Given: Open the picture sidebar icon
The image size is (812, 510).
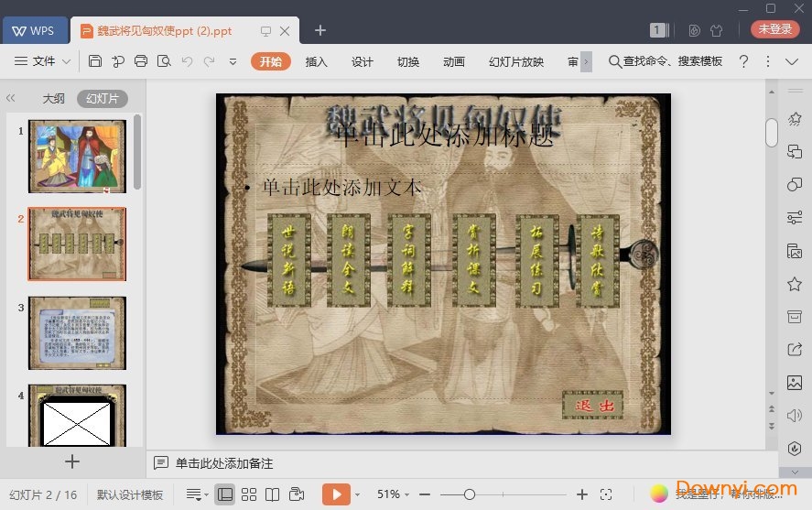Looking at the screenshot, I should [795, 383].
